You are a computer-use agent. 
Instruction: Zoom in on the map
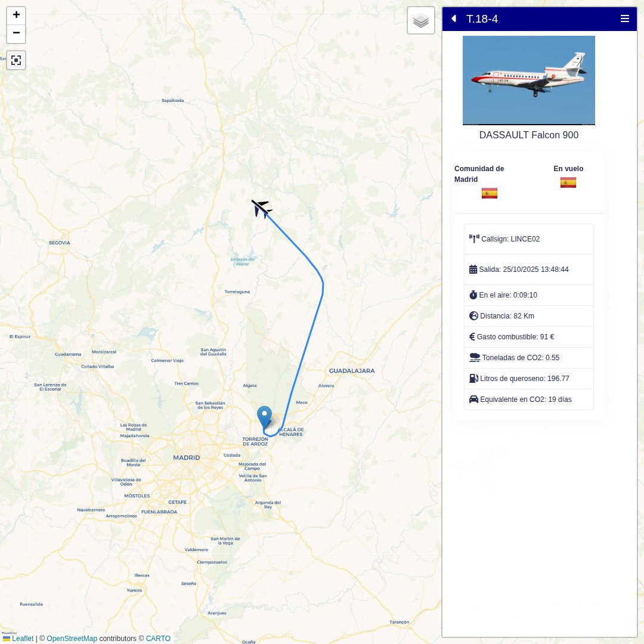(16, 15)
